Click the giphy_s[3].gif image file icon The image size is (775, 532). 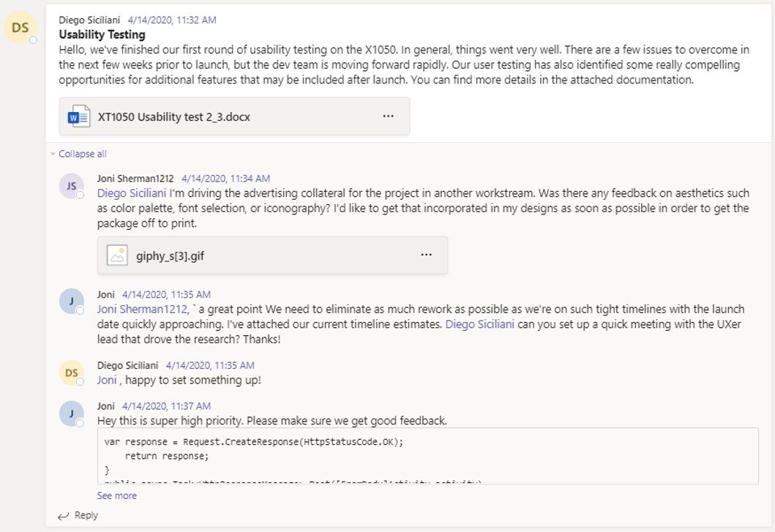(x=117, y=255)
